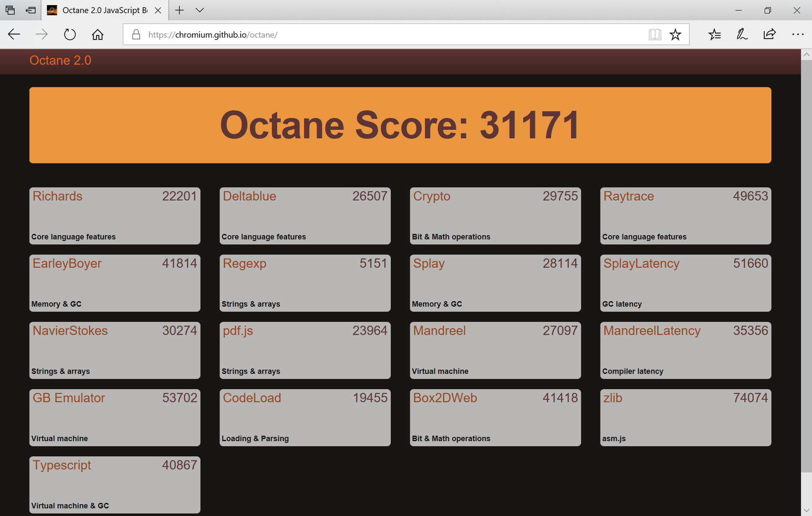Image resolution: width=812 pixels, height=516 pixels.
Task: Open the Box2DWeb benchmark link
Action: point(445,398)
